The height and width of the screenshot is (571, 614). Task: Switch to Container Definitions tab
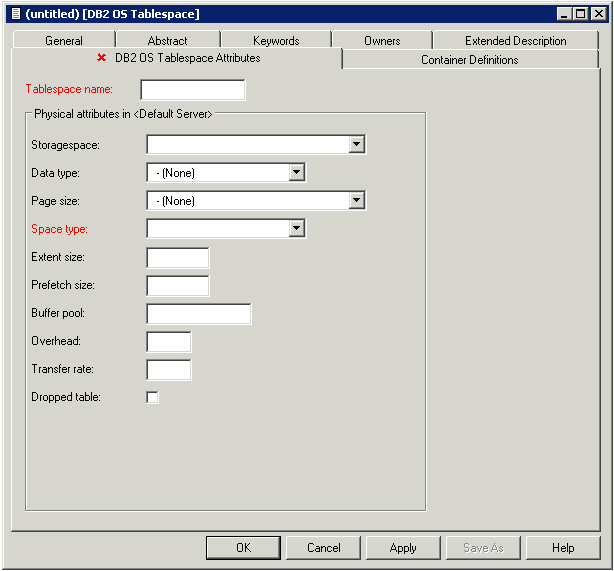[469, 60]
